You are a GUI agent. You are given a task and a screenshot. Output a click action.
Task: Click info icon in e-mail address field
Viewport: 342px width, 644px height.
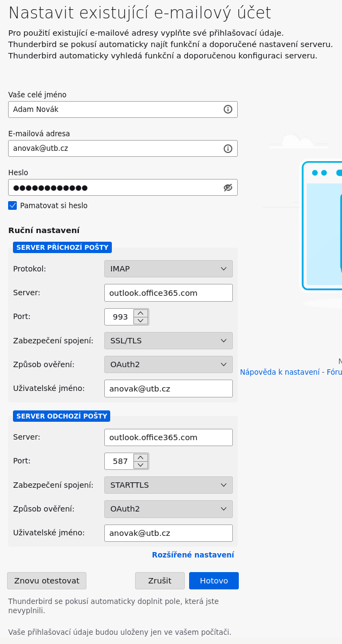pos(228,148)
